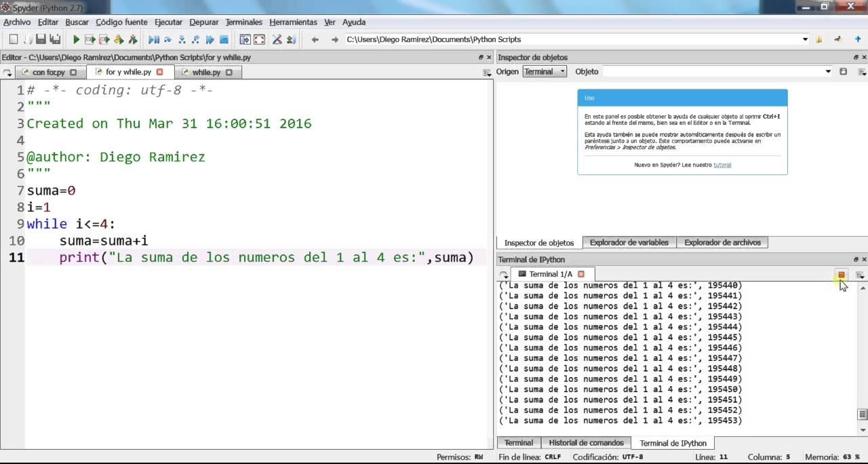Close the for y while.py tab

[x=160, y=72]
